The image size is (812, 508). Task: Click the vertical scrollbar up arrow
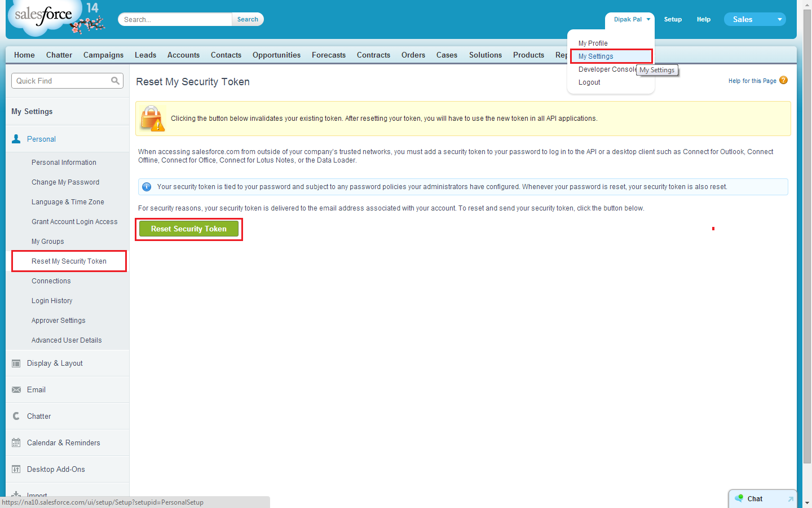(807, 5)
